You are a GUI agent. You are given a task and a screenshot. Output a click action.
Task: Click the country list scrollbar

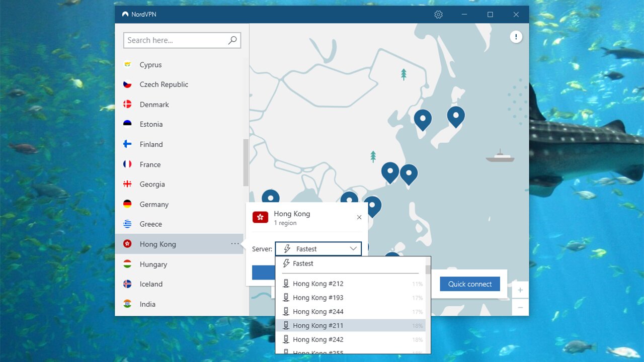pos(246,162)
